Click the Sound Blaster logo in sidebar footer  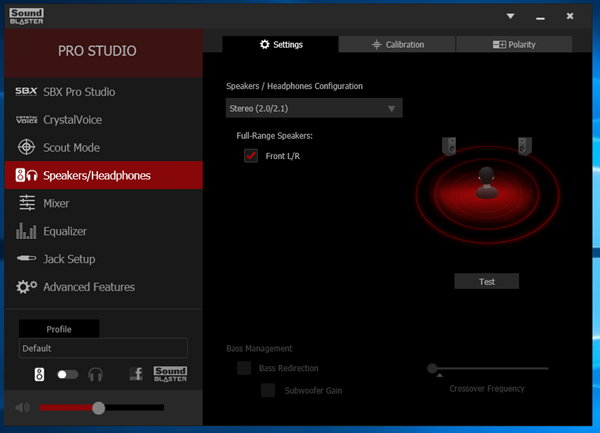click(x=170, y=374)
